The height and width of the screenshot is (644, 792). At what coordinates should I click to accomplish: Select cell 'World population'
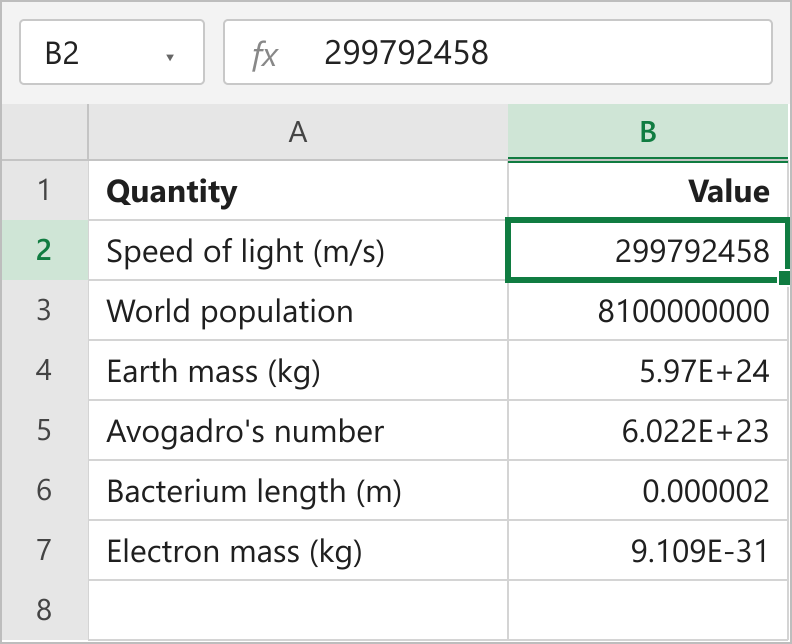tap(298, 310)
